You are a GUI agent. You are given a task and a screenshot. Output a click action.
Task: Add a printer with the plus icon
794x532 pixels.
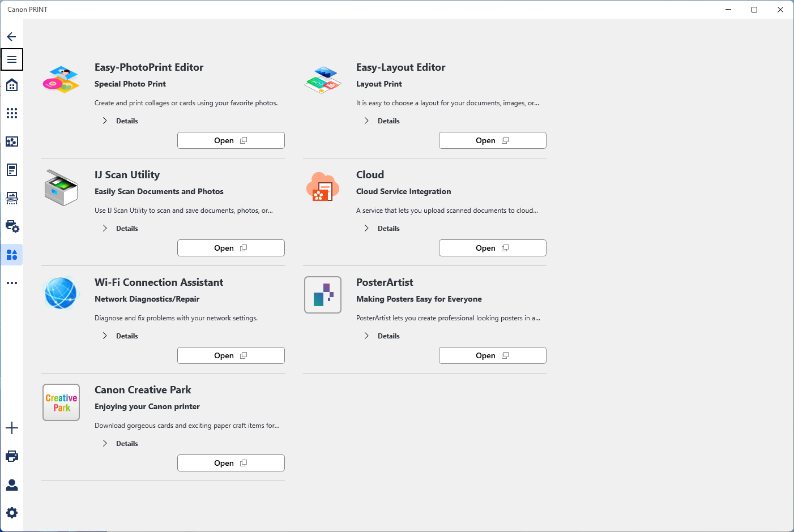tap(12, 428)
